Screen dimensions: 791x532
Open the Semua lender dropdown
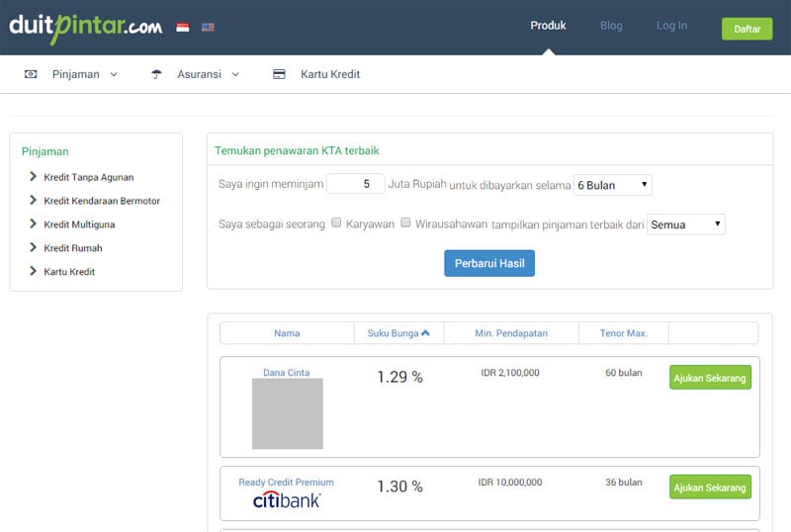tap(686, 224)
